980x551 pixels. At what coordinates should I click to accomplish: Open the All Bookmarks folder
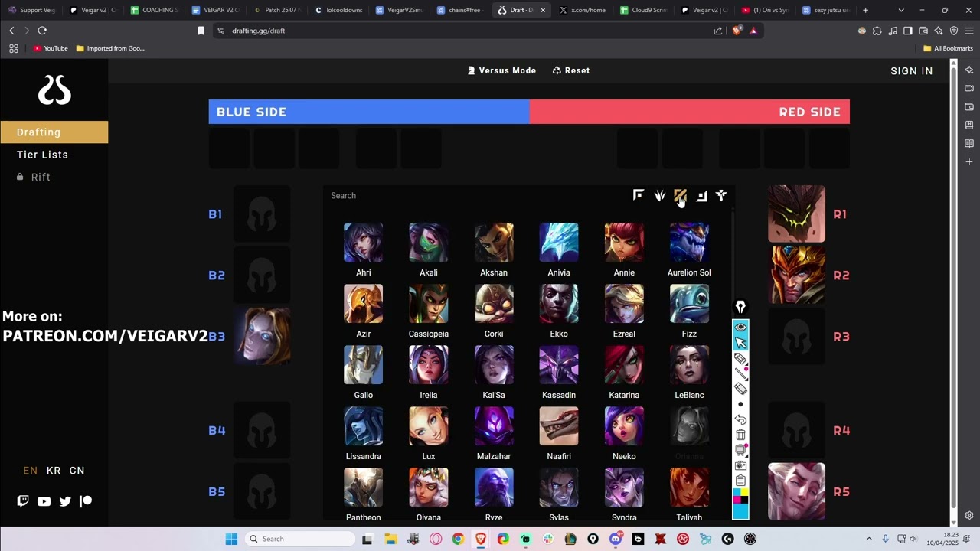click(x=948, y=48)
